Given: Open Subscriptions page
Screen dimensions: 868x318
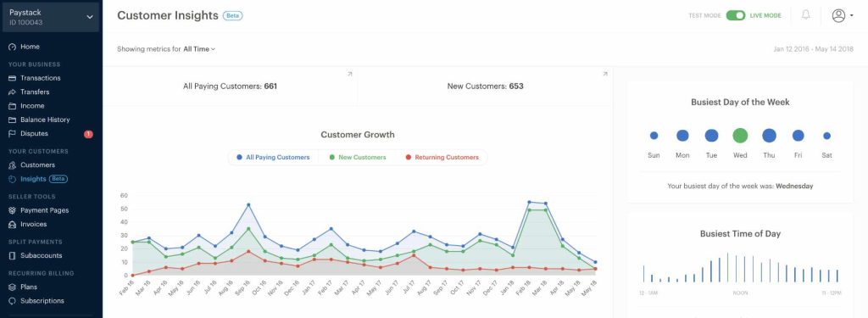Looking at the screenshot, I should click(x=42, y=301).
